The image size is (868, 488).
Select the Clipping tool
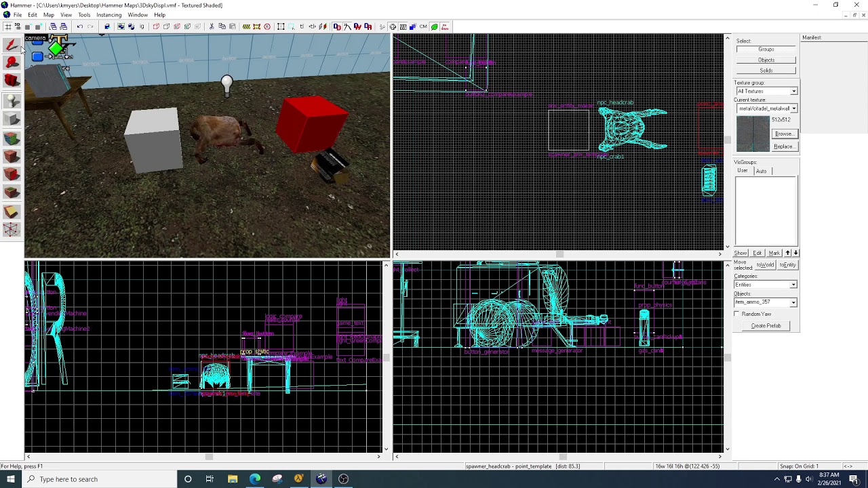pos(12,211)
